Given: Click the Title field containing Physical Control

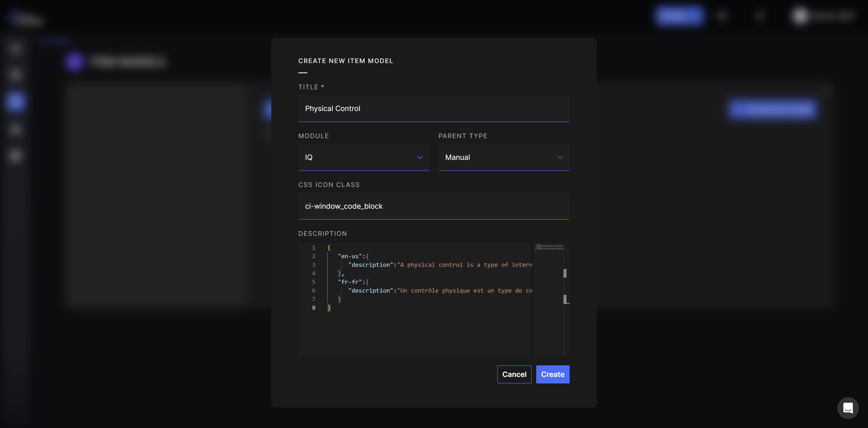Looking at the screenshot, I should (433, 108).
